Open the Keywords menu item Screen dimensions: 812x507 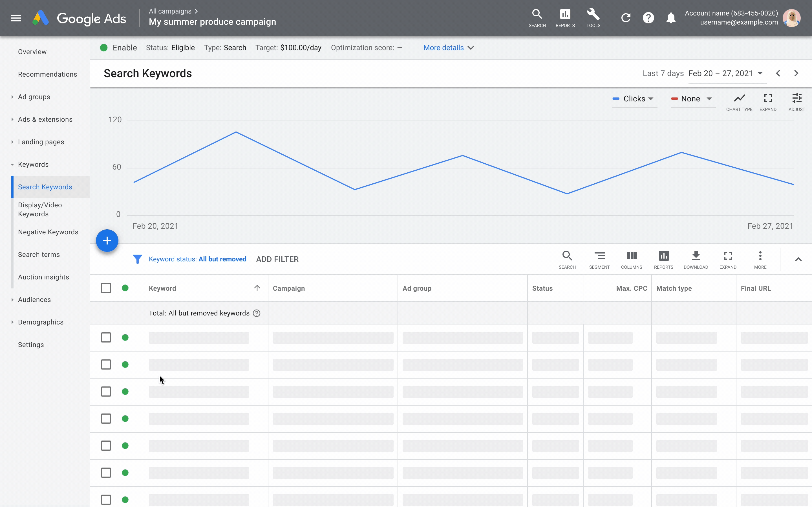33,164
